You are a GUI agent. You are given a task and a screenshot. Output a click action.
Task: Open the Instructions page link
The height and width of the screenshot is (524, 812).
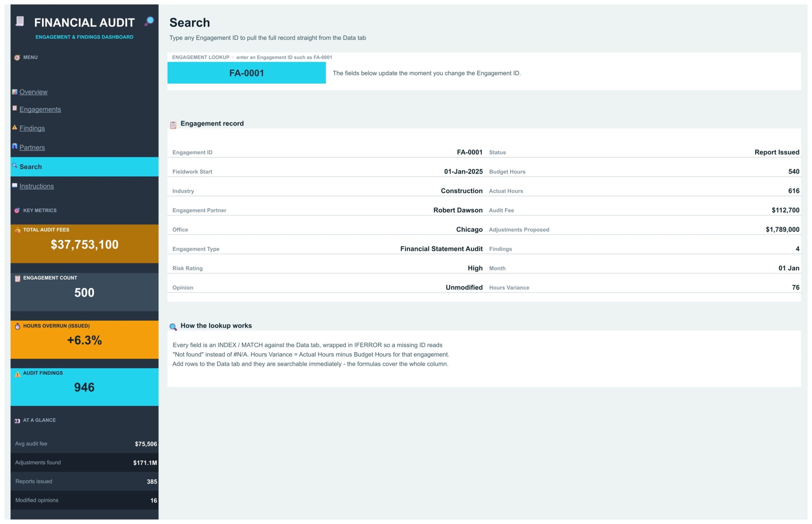pyautogui.click(x=36, y=186)
